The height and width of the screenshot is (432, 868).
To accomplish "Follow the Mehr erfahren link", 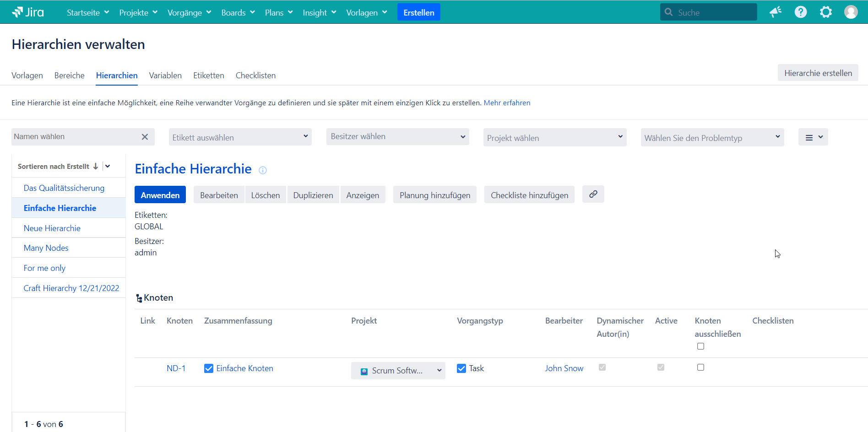I will [507, 103].
